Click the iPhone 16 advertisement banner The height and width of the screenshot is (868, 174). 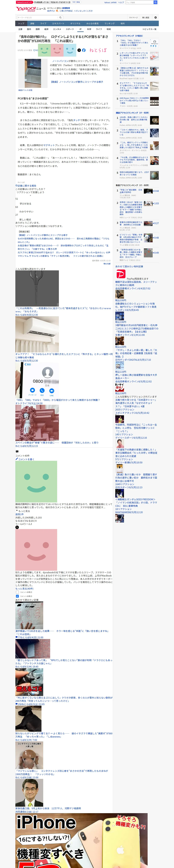tap(81, 840)
